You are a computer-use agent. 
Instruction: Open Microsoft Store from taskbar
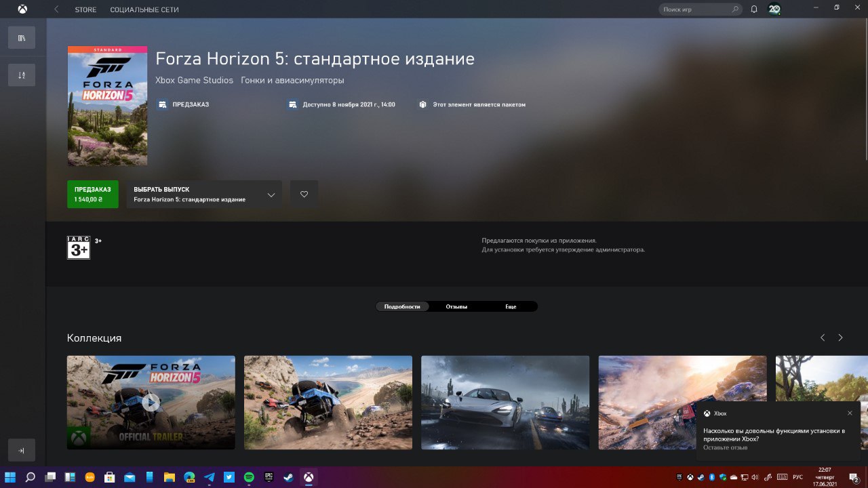click(x=109, y=477)
